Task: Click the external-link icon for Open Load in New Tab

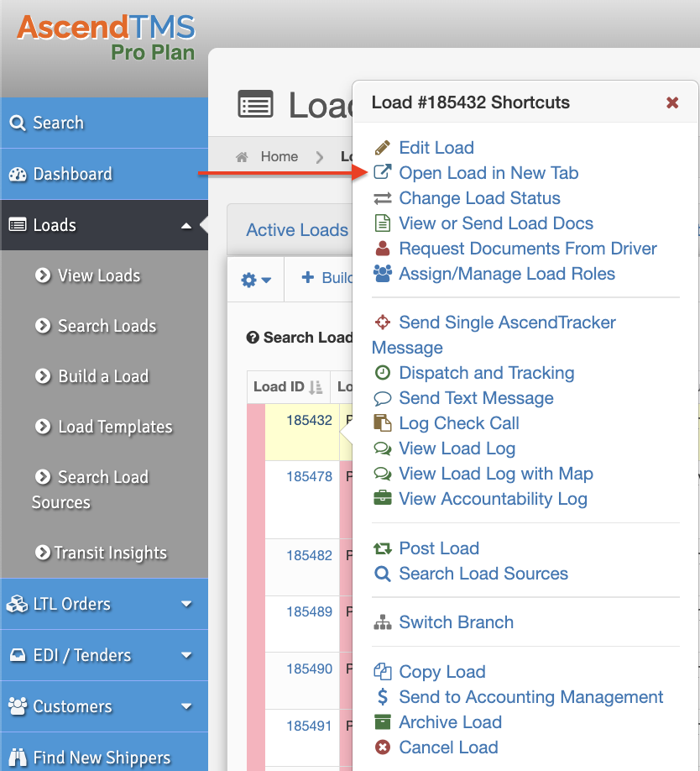Action: [382, 172]
